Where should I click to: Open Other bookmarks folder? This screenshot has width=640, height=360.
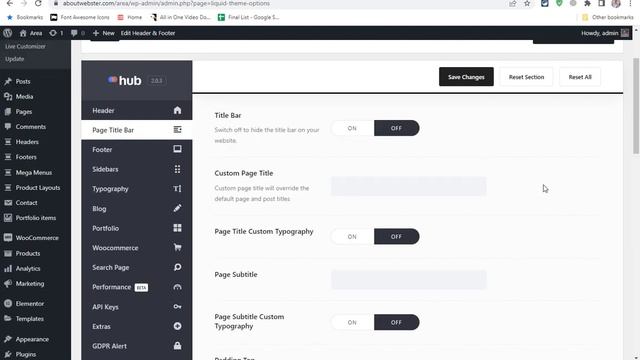pyautogui.click(x=608, y=17)
